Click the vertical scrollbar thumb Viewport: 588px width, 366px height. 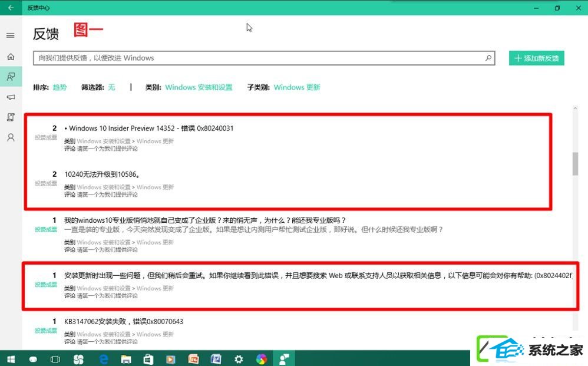point(575,164)
